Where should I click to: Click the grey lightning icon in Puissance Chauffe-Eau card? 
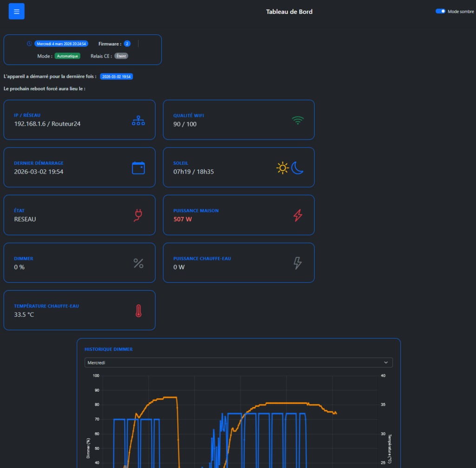click(x=297, y=263)
